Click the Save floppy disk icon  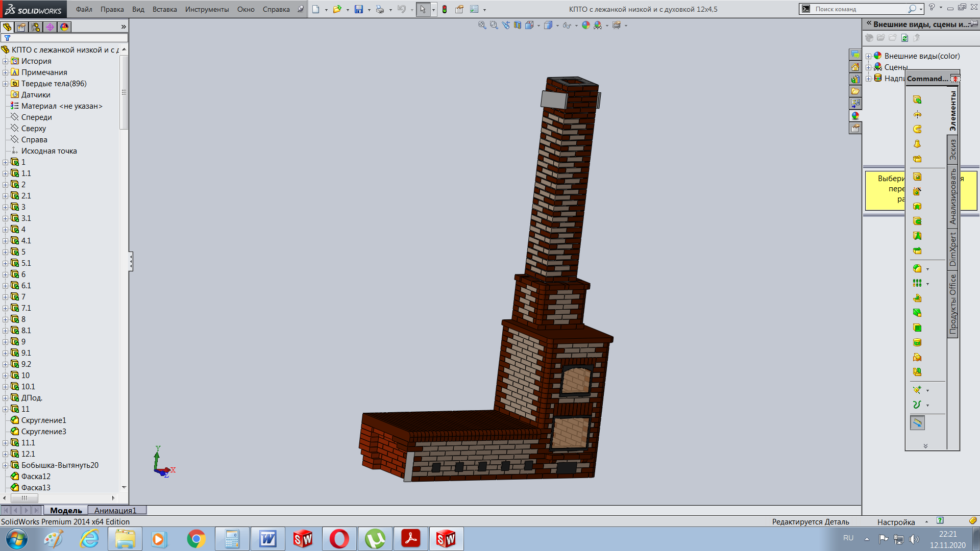tap(359, 9)
